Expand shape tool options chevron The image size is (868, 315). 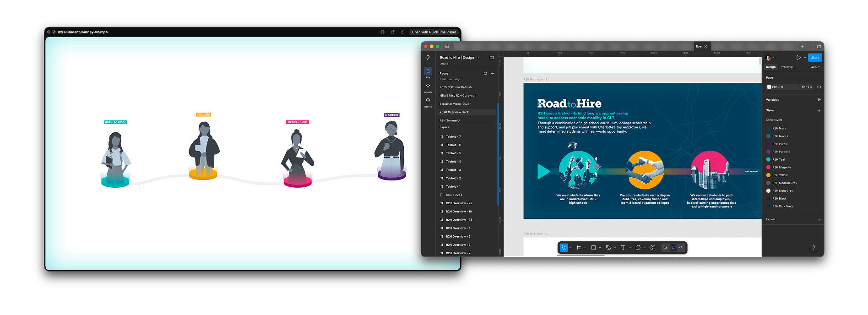click(x=600, y=248)
